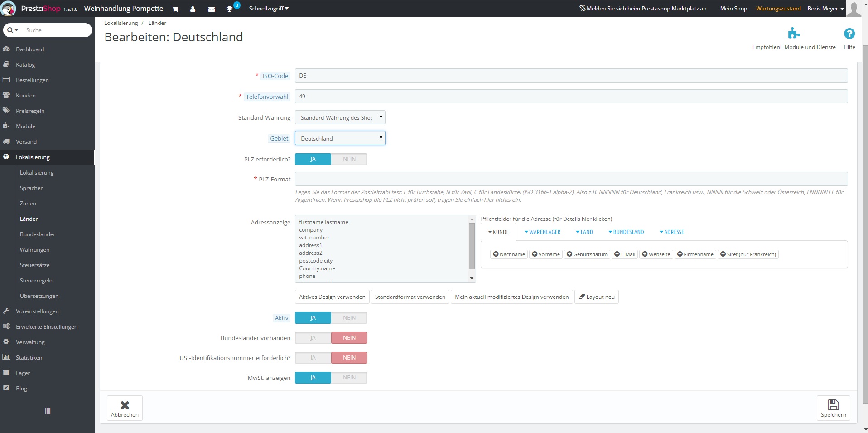Click the Speichern save button

click(x=834, y=408)
